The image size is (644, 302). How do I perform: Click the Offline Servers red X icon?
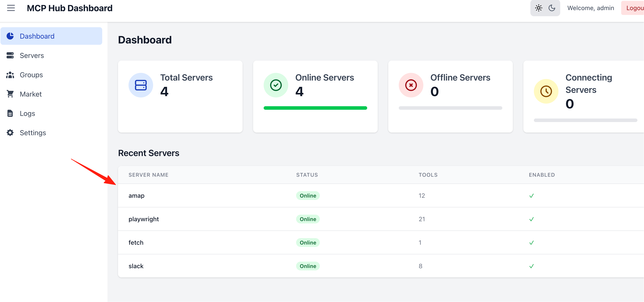click(411, 85)
